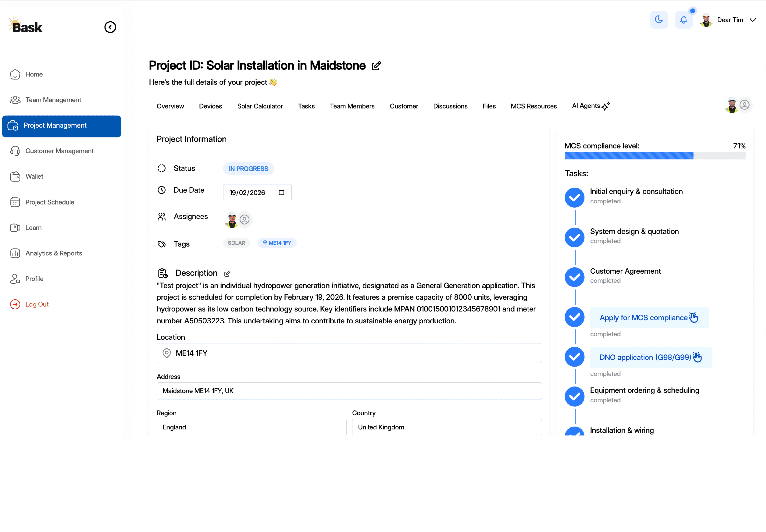Open the AI Agents tab

pyautogui.click(x=591, y=106)
